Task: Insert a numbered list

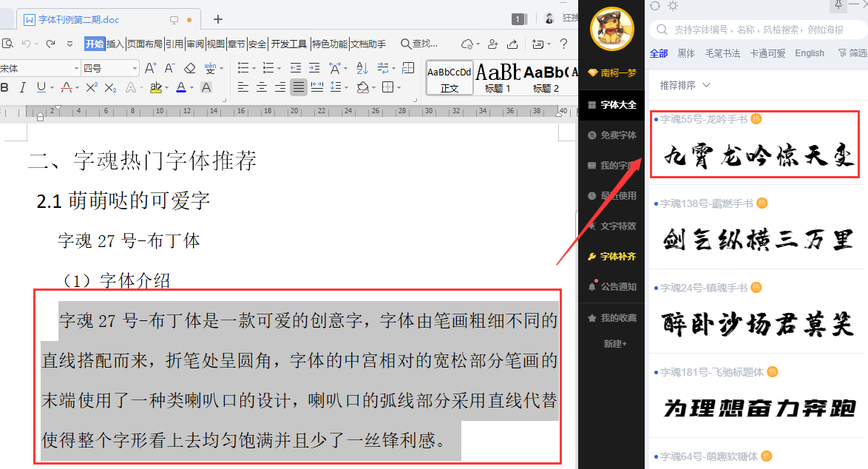Action: (x=268, y=68)
